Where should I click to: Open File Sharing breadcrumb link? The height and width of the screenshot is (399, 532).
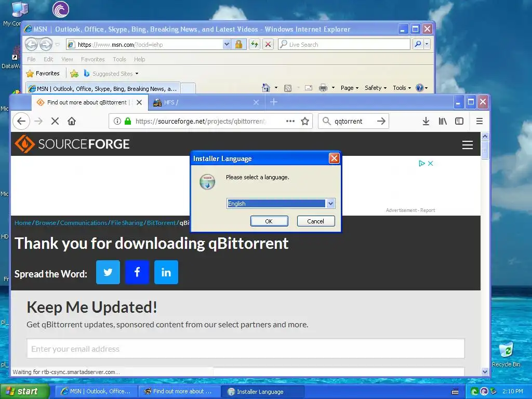point(127,223)
